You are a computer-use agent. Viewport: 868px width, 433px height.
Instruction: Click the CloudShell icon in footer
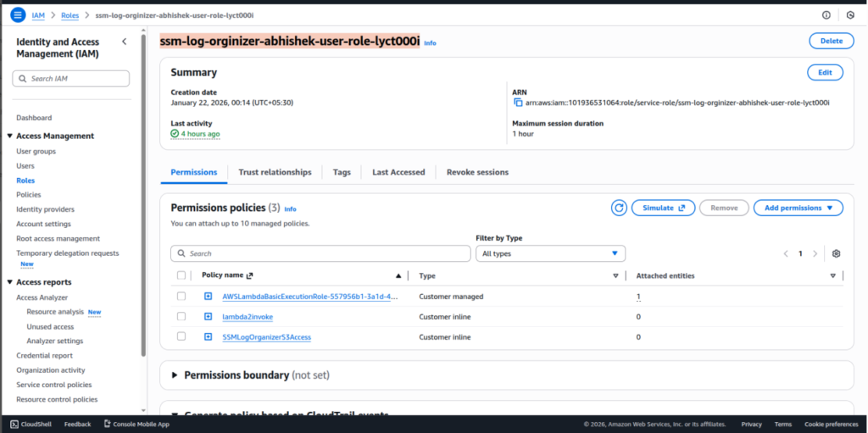(x=14, y=425)
